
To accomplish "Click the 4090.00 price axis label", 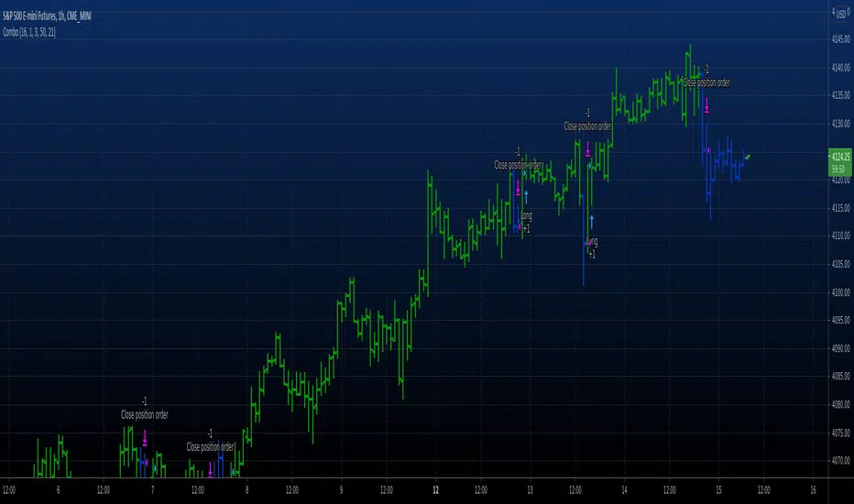I will pyautogui.click(x=840, y=348).
